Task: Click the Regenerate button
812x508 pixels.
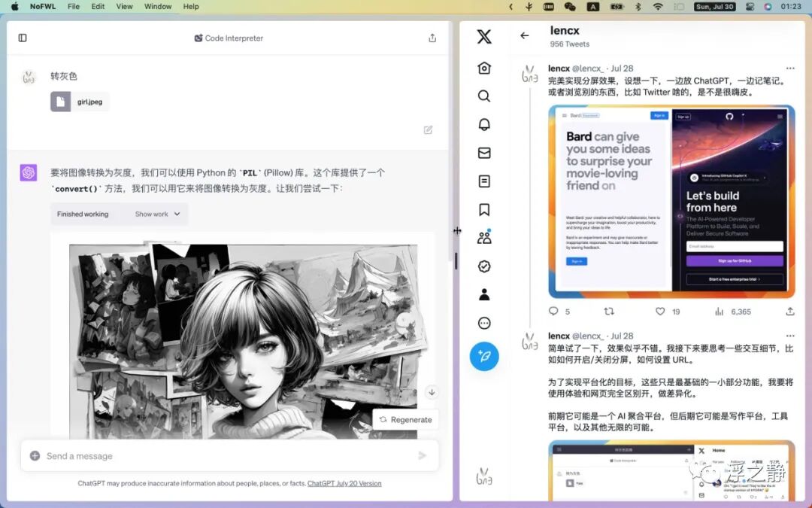Action: click(405, 419)
